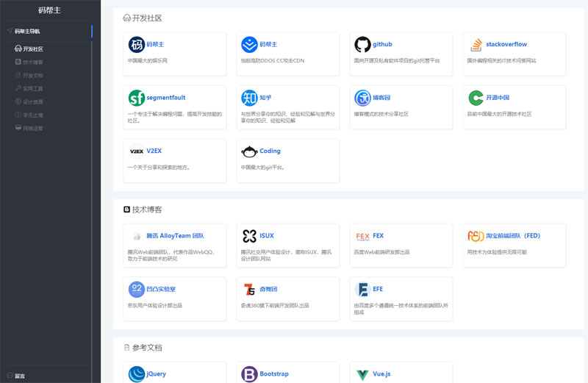Open the Bootstrap title link
This screenshot has width=588, height=383.
[x=274, y=373]
